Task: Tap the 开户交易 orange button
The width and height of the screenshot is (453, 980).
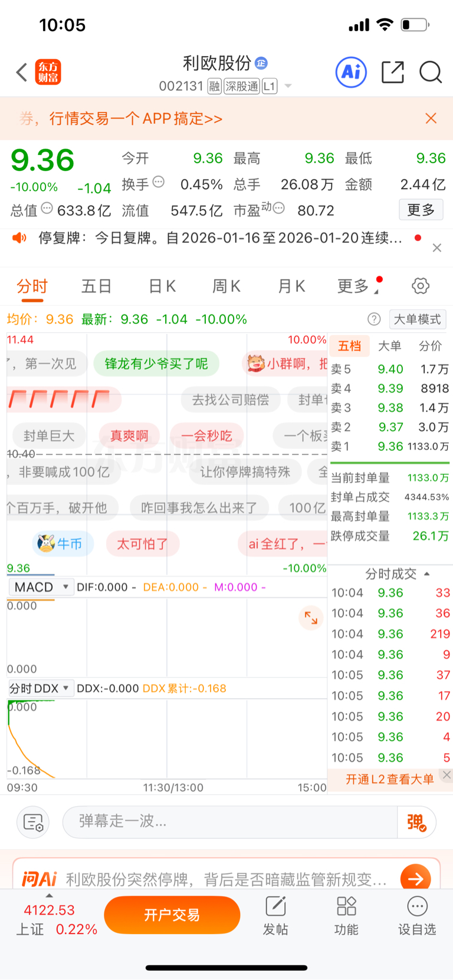Action: point(172,915)
